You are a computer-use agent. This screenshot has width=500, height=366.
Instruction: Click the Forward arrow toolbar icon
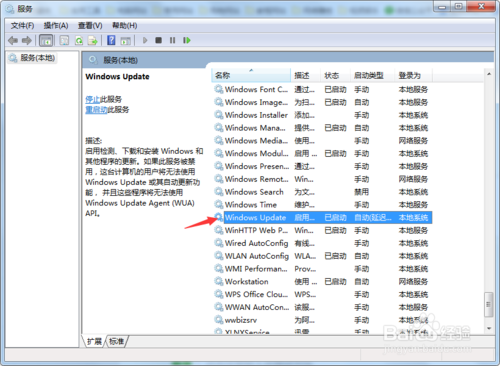pyautogui.click(x=27, y=40)
